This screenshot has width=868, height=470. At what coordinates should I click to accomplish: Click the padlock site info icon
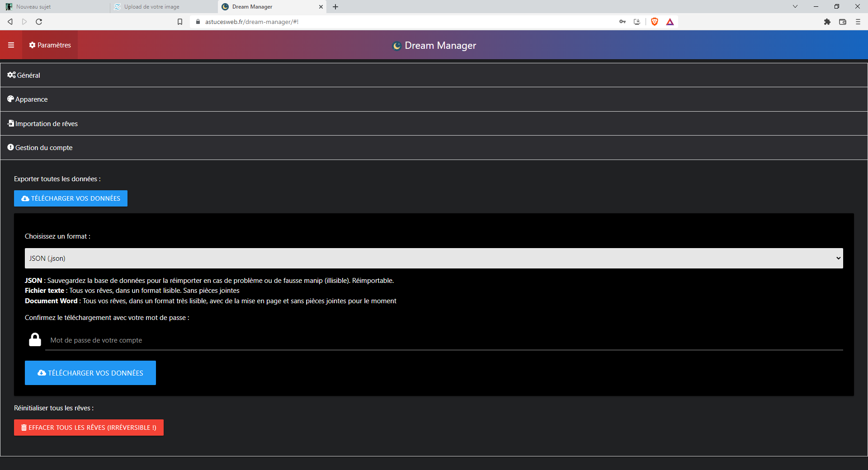point(198,22)
